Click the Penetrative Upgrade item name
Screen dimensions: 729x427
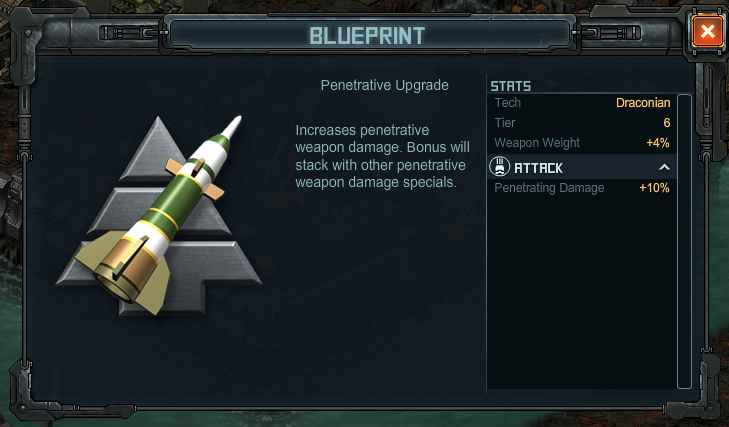coord(384,85)
